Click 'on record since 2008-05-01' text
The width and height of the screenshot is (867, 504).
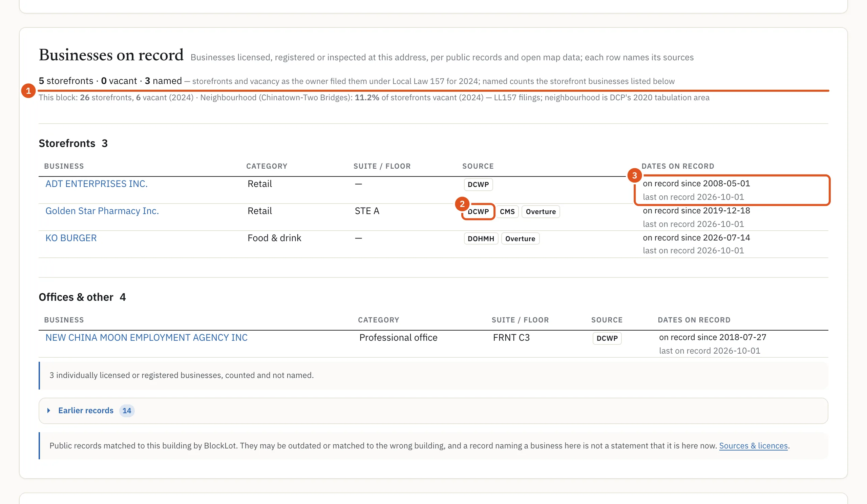tap(696, 183)
